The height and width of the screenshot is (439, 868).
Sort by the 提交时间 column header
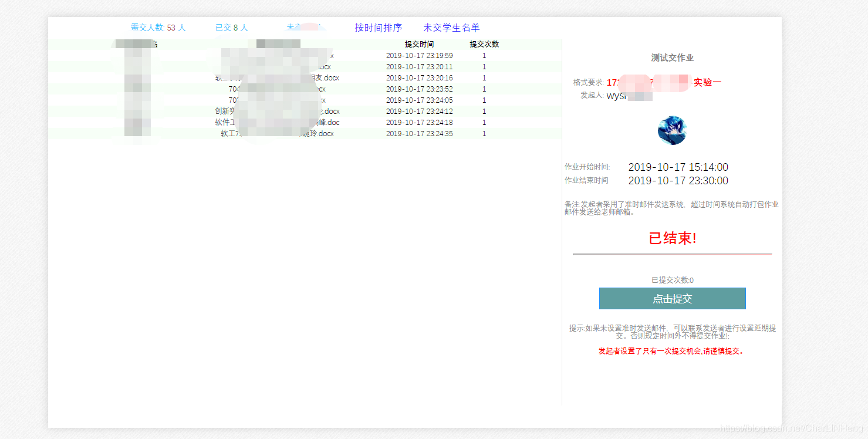[420, 43]
